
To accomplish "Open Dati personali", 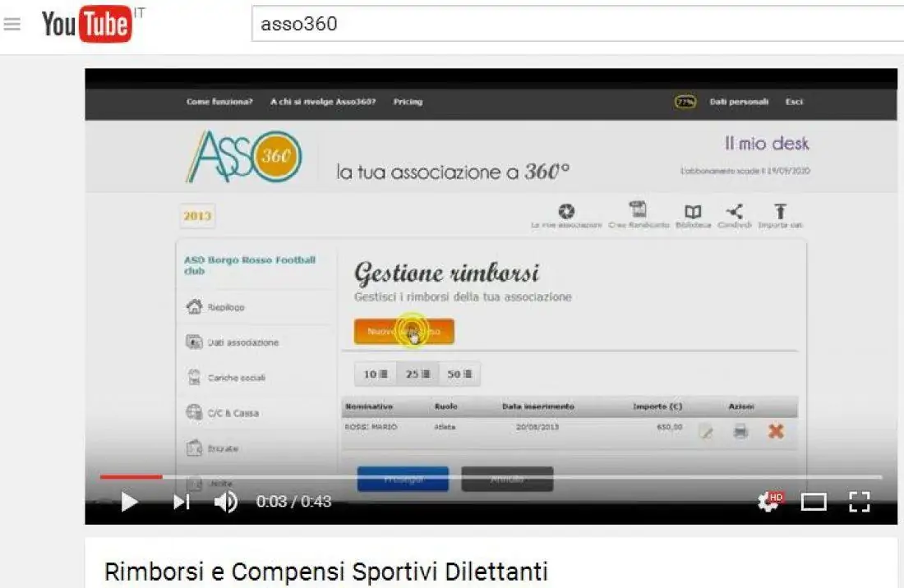I will pyautogui.click(x=739, y=102).
